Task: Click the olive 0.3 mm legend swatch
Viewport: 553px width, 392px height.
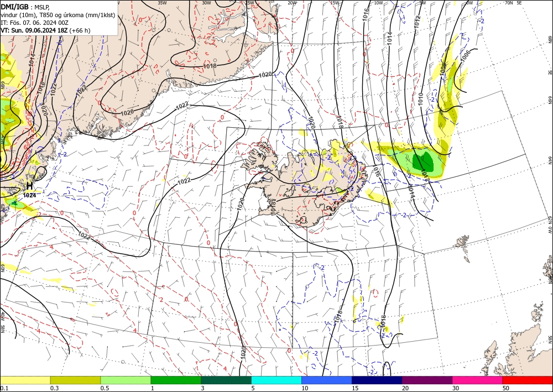Action: (x=75, y=380)
